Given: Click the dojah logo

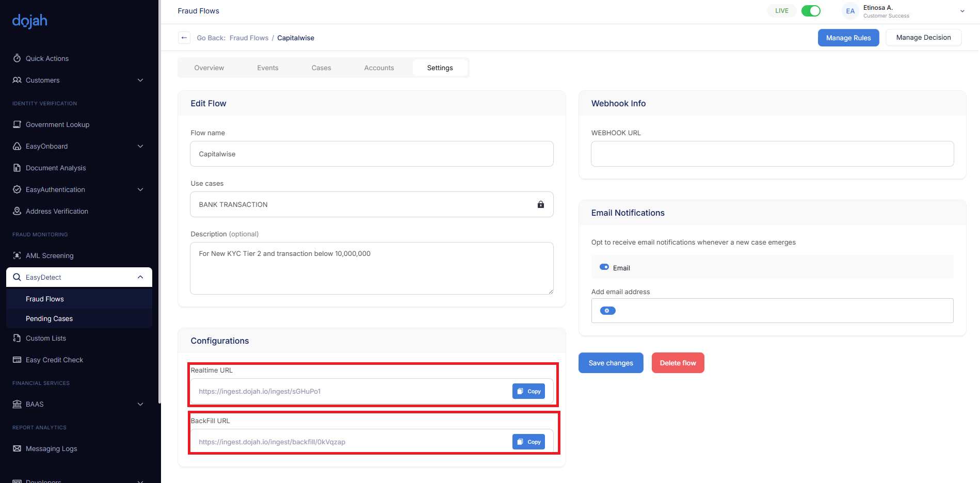Looking at the screenshot, I should (x=30, y=21).
